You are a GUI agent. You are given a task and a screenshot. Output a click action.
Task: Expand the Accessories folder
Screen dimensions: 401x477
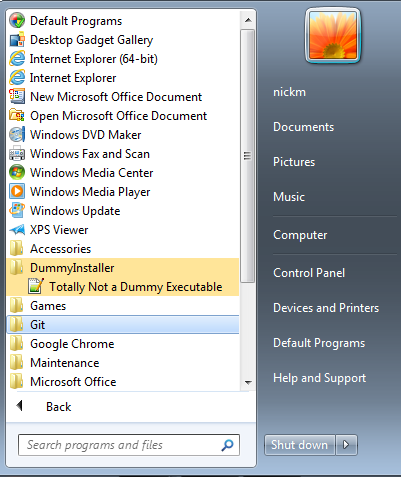(x=123, y=249)
